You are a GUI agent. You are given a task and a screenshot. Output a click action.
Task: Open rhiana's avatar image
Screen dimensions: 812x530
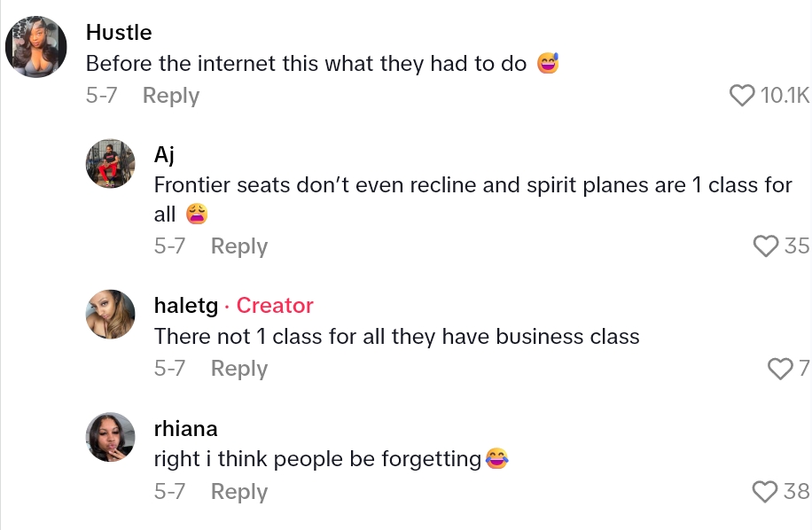[110, 437]
